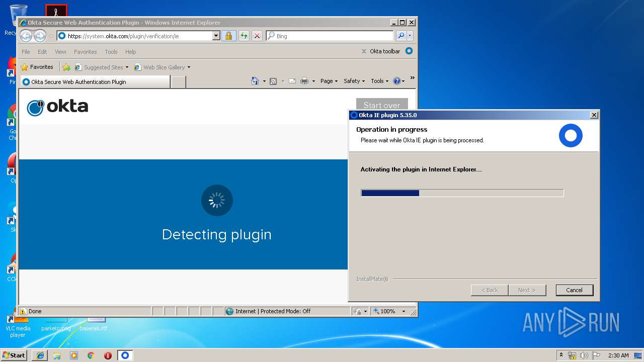Viewport: 644px width, 362px height.
Task: Click the status bar privacy lock icon
Action: 357,311
